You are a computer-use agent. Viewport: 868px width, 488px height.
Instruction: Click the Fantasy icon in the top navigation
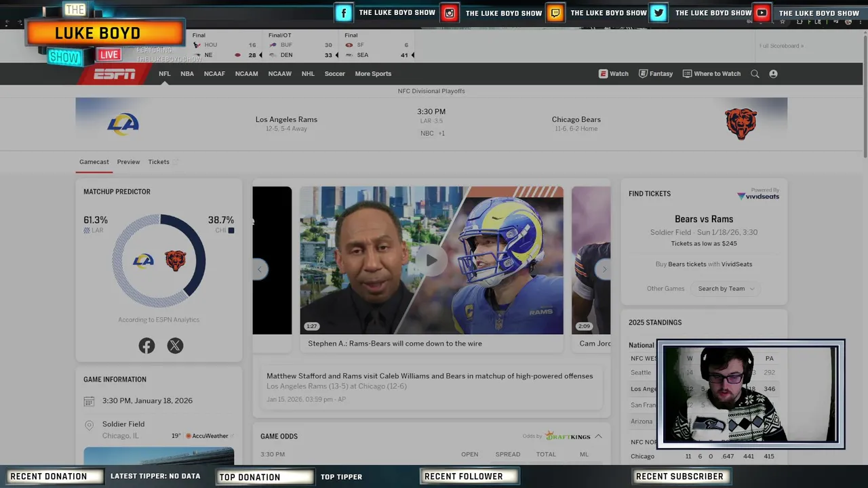pyautogui.click(x=643, y=74)
